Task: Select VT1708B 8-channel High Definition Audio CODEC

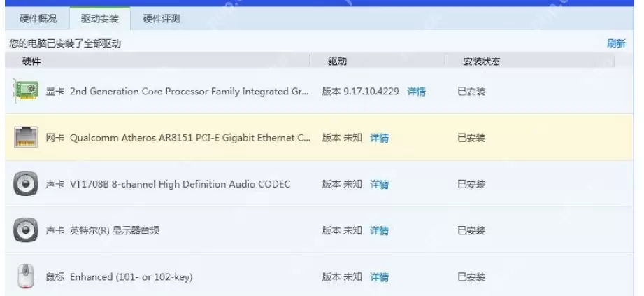Action: click(x=180, y=184)
